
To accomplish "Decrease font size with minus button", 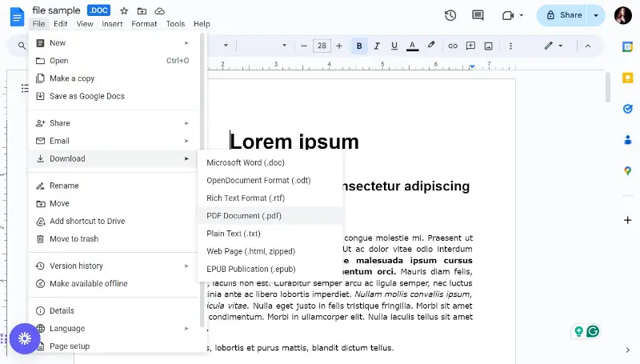I will point(304,46).
